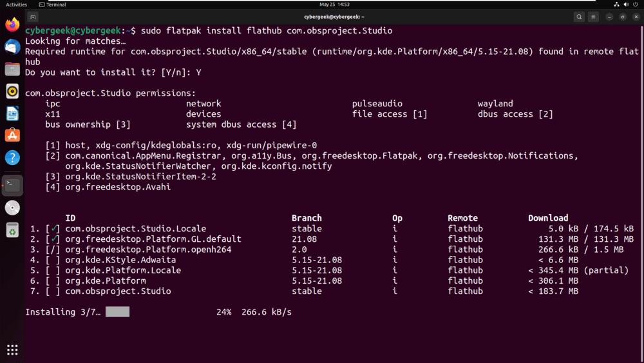644x363 pixels.
Task: Show Applications grid button
Action: click(x=12, y=350)
